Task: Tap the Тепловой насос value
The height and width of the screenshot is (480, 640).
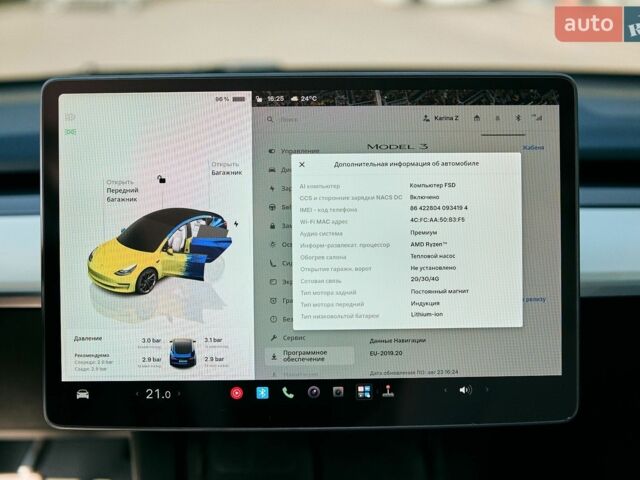Action: [x=433, y=256]
